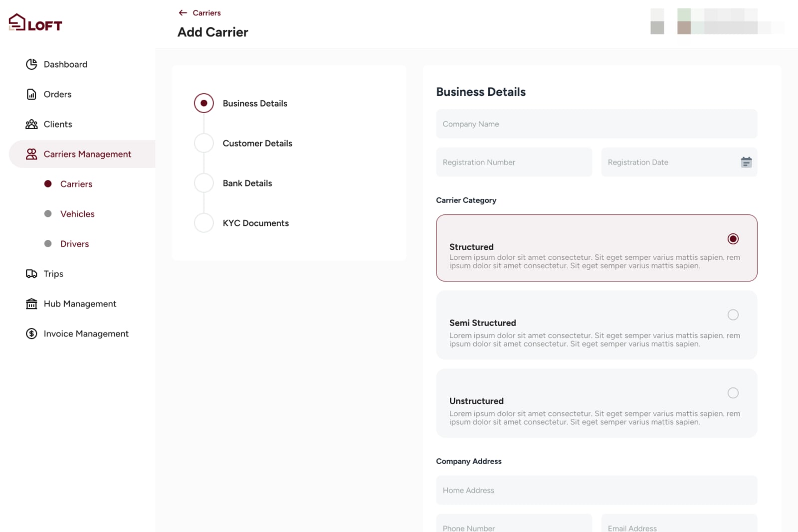
Task: Click the Carrier Category label
Action: 466,200
